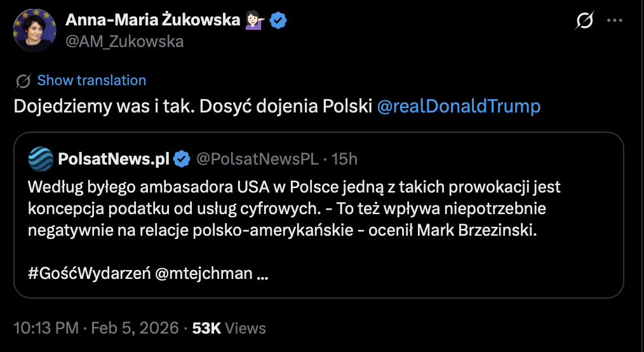Open the @realDonaldTrump mention
This screenshot has height=352, width=644.
(459, 105)
